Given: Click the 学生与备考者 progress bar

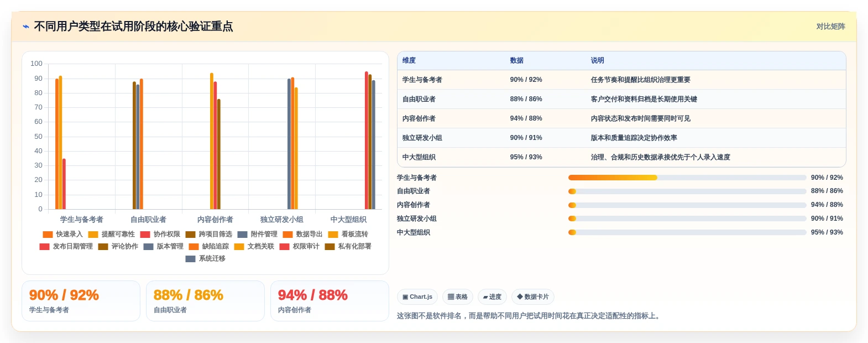Looking at the screenshot, I should tap(687, 178).
